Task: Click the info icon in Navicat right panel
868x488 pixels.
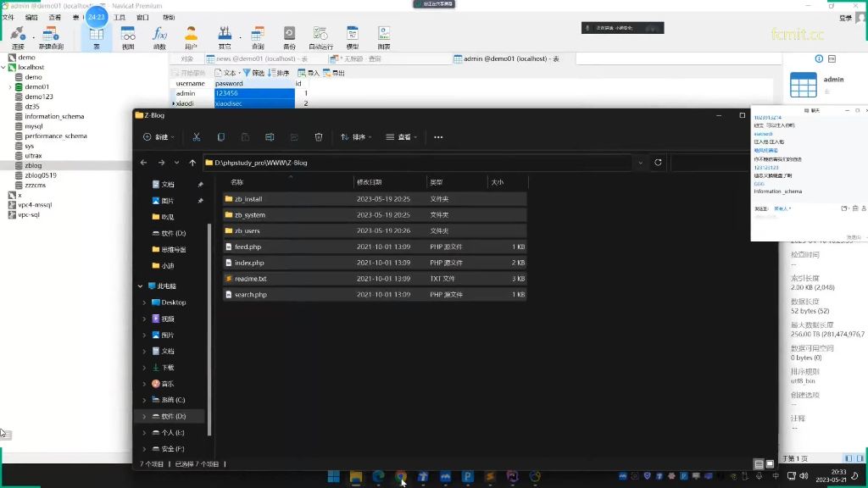Action: [x=819, y=58]
